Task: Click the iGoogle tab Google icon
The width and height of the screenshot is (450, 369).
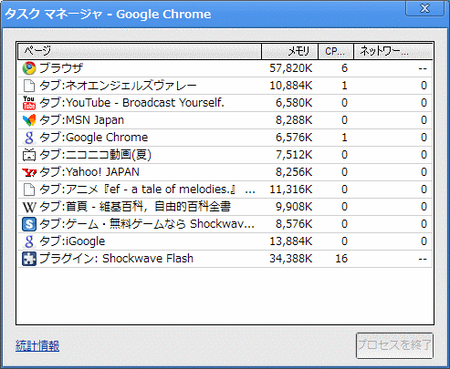Action: coord(29,241)
